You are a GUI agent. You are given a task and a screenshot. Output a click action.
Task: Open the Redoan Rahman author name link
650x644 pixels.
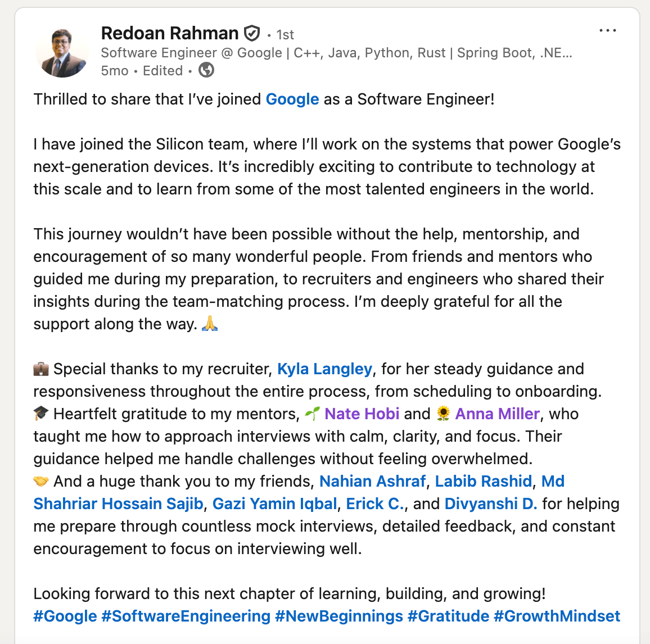point(170,34)
